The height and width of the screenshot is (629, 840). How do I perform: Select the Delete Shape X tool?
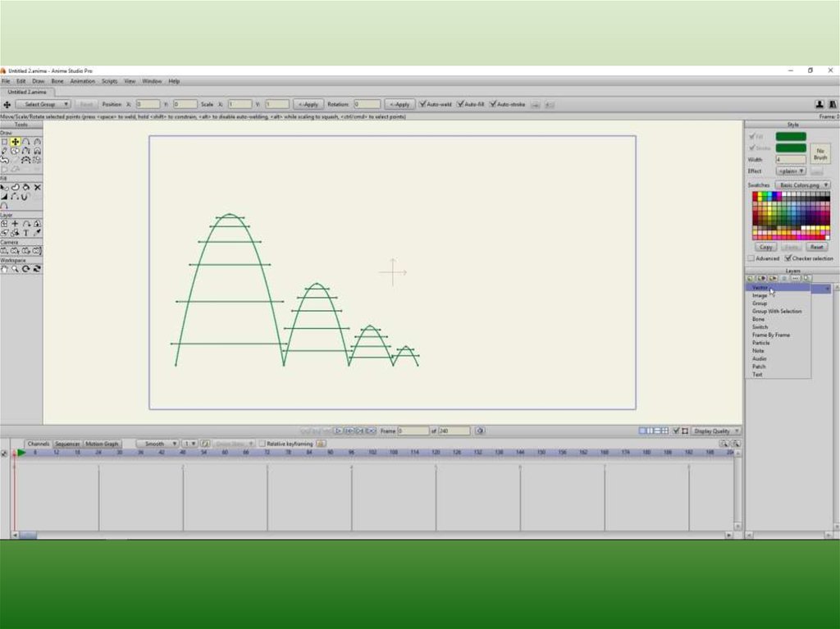(37, 187)
